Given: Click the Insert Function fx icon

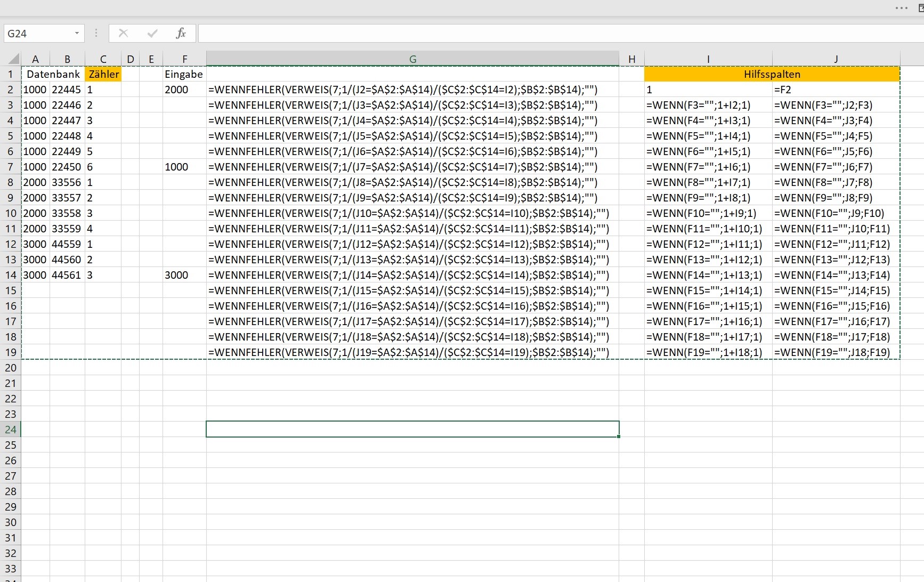Looking at the screenshot, I should 181,34.
